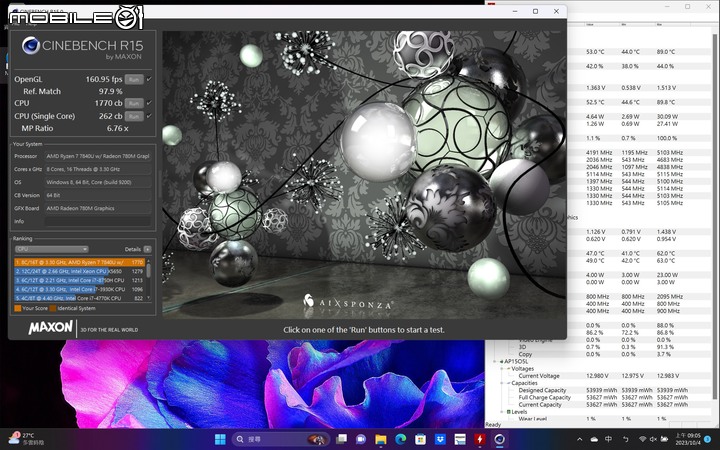Click the Details plus button in Ranking
Viewport: 720px width, 450px height.
(147, 249)
